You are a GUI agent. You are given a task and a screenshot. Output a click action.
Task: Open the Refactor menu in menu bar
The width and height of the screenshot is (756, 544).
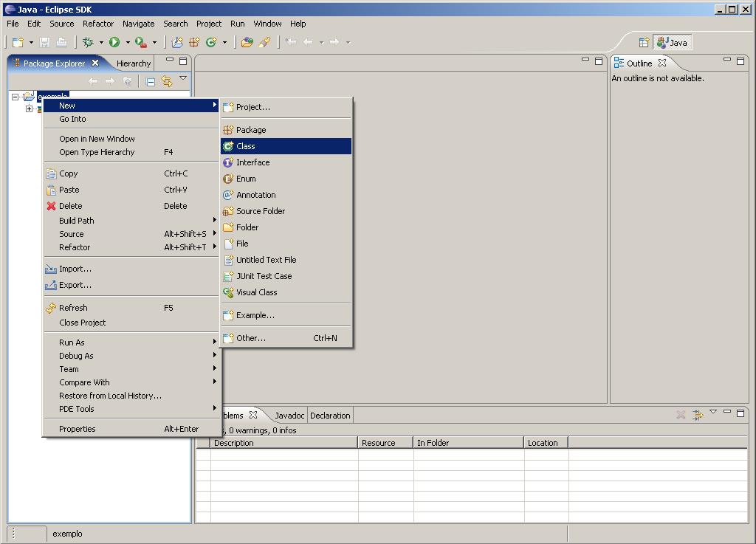98,24
